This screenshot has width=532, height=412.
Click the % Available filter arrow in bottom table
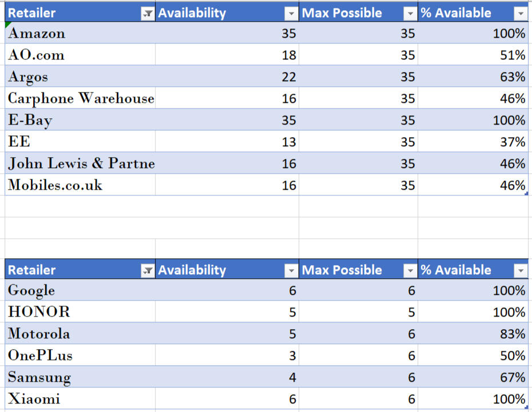pyautogui.click(x=520, y=270)
